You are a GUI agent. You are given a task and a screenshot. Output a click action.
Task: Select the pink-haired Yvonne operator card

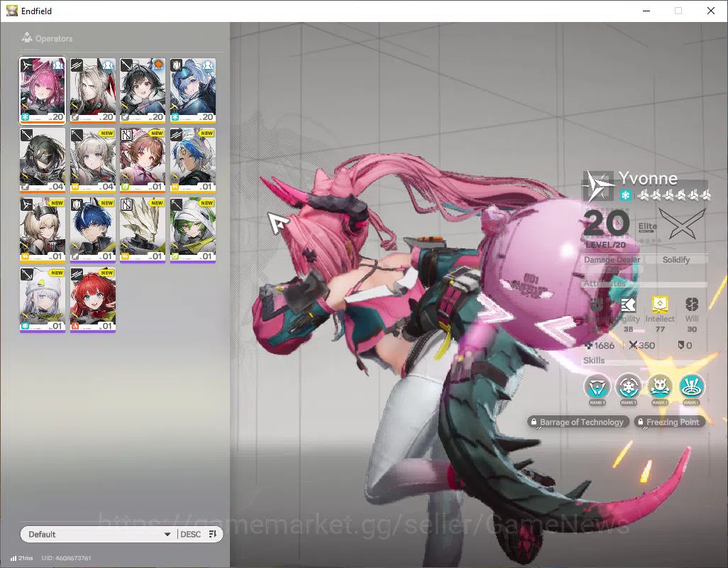[43, 91]
